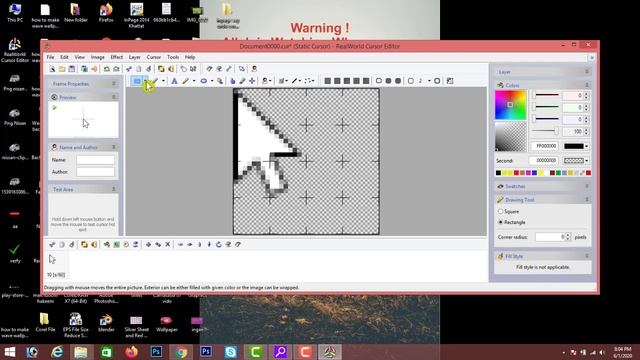Choose the Rectangle radio option
Screen dimensions: 640x360
[500, 222]
